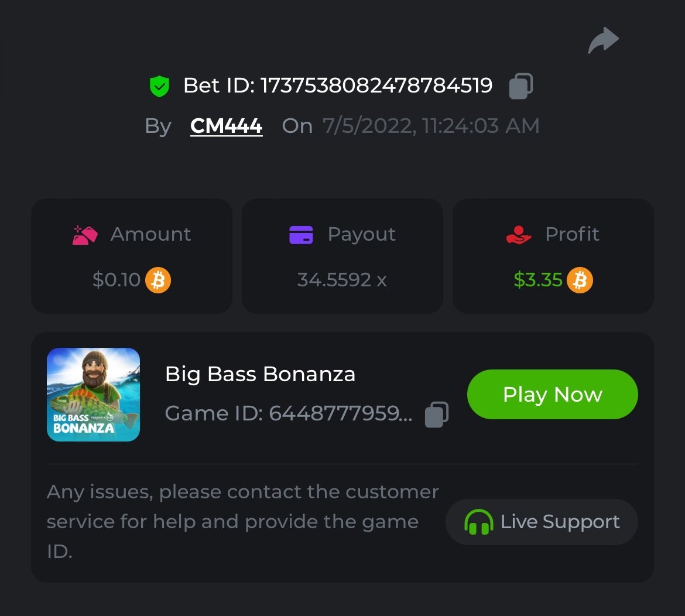685x616 pixels.
Task: Click the Bitcoin icon beside $3.35
Action: point(580,280)
